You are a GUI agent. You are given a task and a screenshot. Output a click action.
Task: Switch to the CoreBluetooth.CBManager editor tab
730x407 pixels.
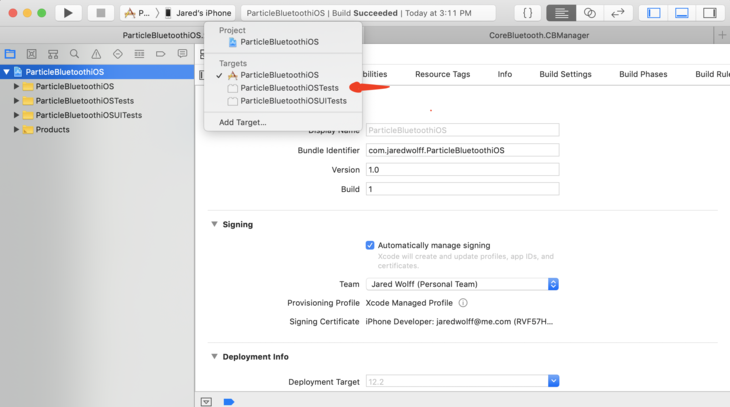click(539, 35)
